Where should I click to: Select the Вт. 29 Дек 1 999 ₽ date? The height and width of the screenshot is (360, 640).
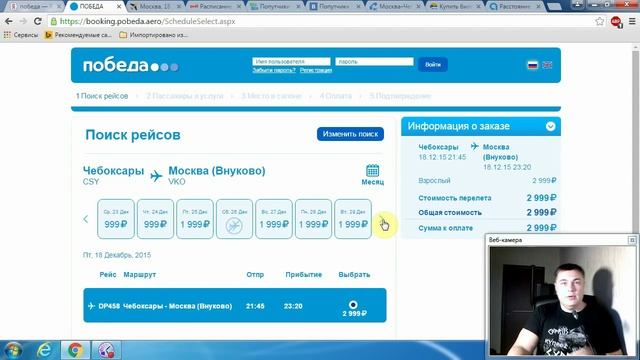coord(353,219)
